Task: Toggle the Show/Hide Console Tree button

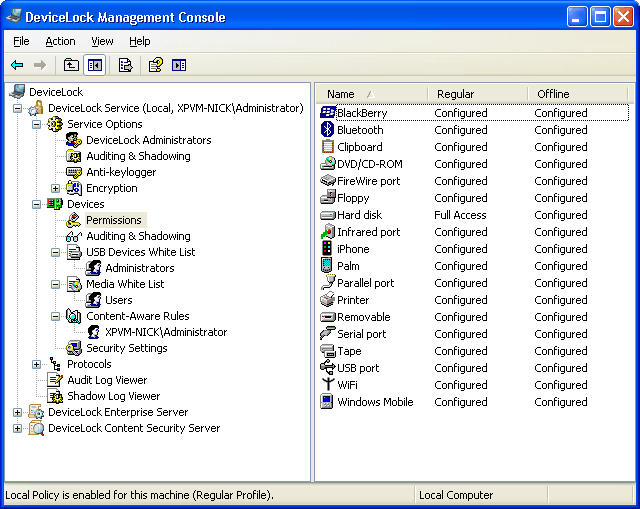Action: click(x=95, y=65)
